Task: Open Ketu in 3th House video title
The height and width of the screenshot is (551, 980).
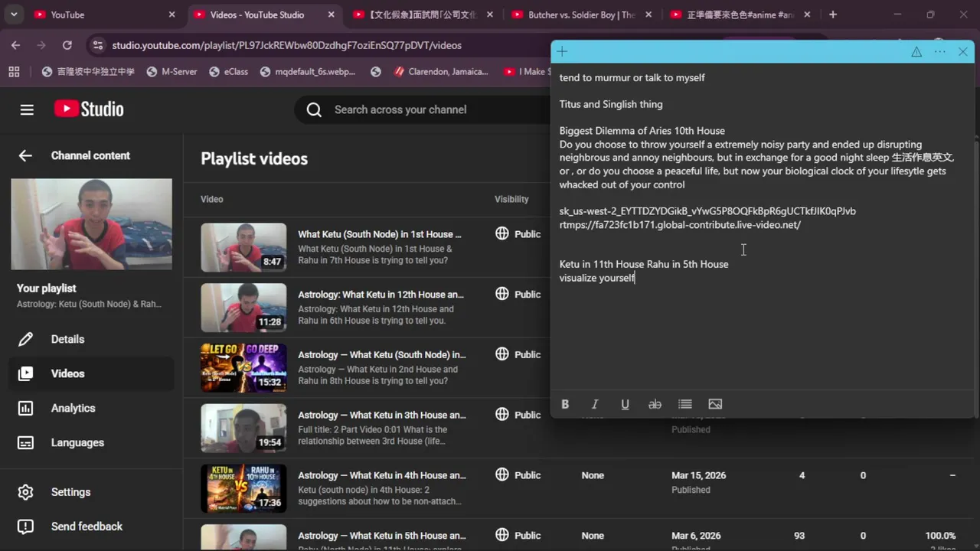Action: coord(382,415)
